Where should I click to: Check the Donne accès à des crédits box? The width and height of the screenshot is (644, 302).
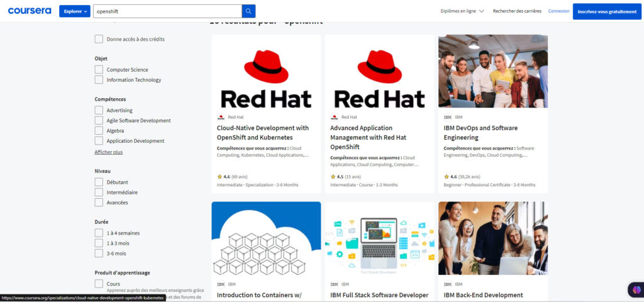(99, 39)
